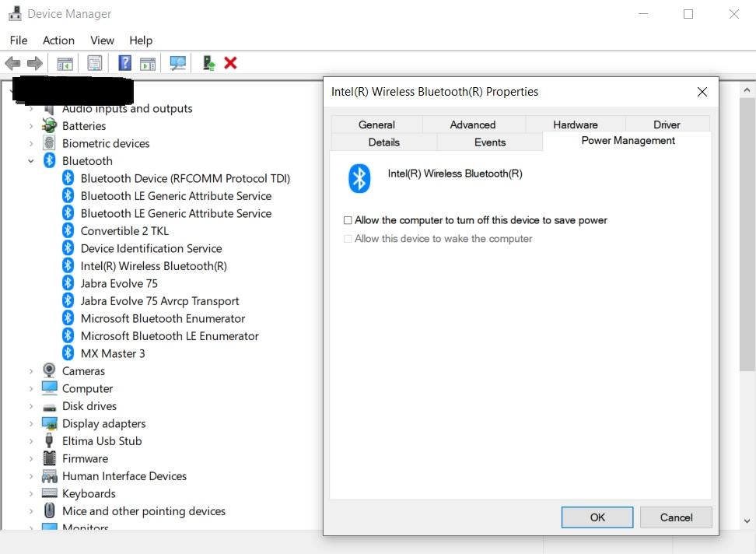The width and height of the screenshot is (756, 554).
Task: Click the Cameras category icon
Action: pyautogui.click(x=49, y=371)
